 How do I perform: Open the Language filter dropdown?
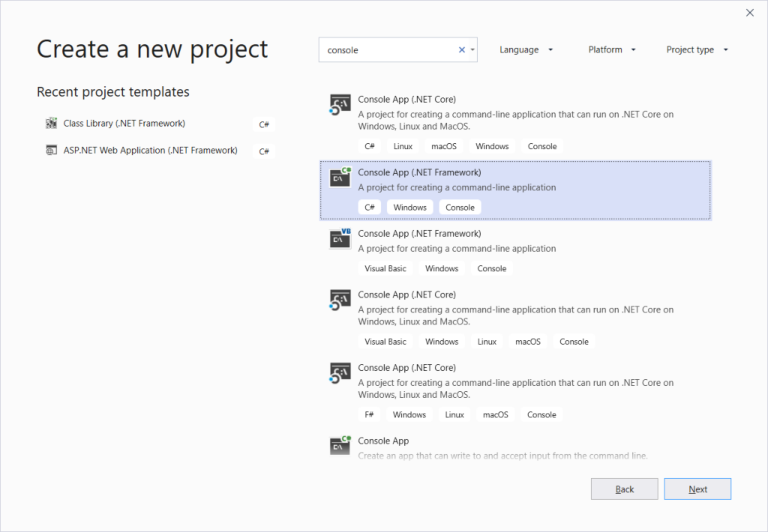click(x=526, y=50)
